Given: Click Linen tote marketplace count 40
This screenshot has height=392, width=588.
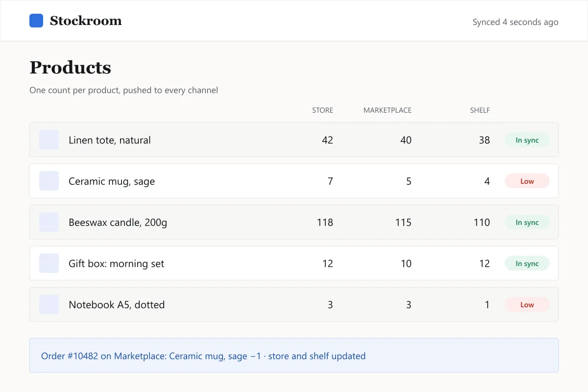Looking at the screenshot, I should 406,140.
